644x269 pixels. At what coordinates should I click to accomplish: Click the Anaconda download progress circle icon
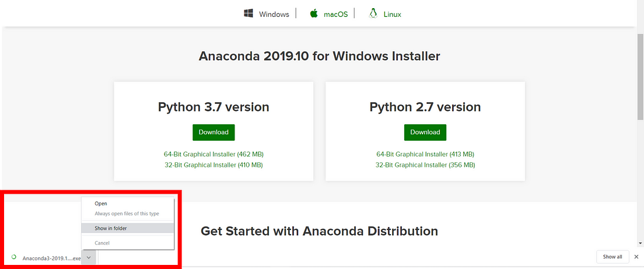tap(13, 257)
